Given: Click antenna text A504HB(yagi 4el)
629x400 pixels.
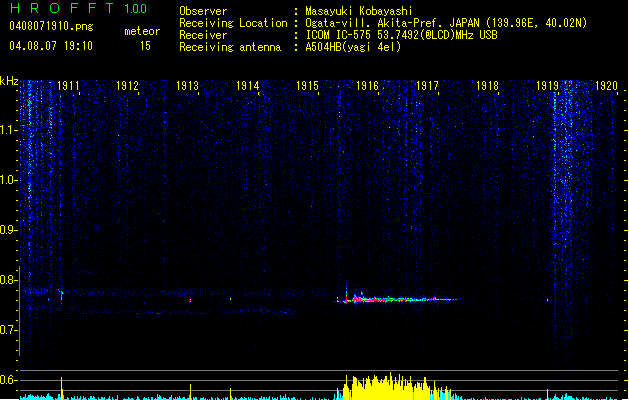Looking at the screenshot, I should (353, 47).
